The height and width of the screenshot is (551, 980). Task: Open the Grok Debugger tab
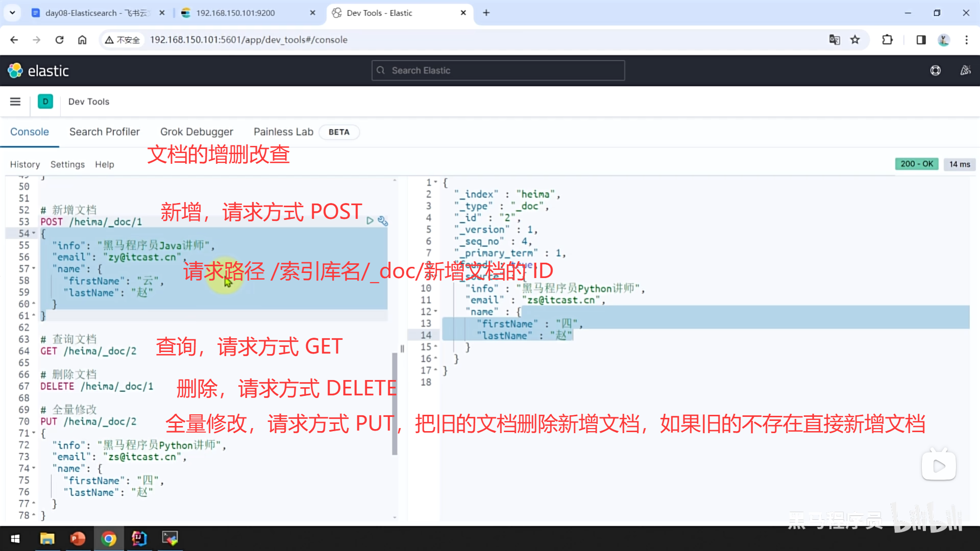[197, 132]
